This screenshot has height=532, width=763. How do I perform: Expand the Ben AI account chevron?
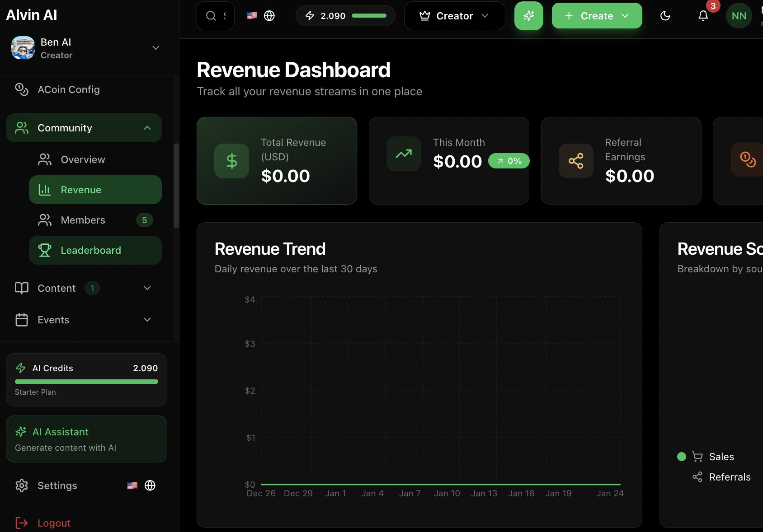pyautogui.click(x=156, y=48)
